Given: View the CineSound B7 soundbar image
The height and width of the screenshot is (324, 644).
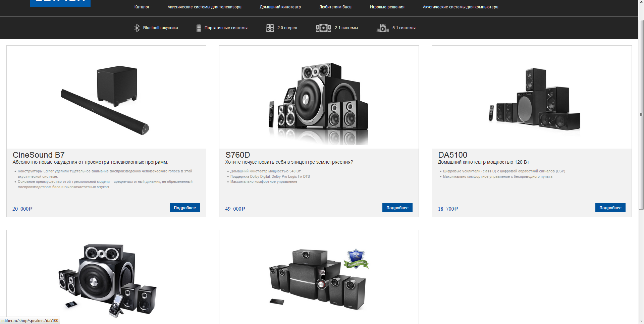Looking at the screenshot, I should point(105,100).
